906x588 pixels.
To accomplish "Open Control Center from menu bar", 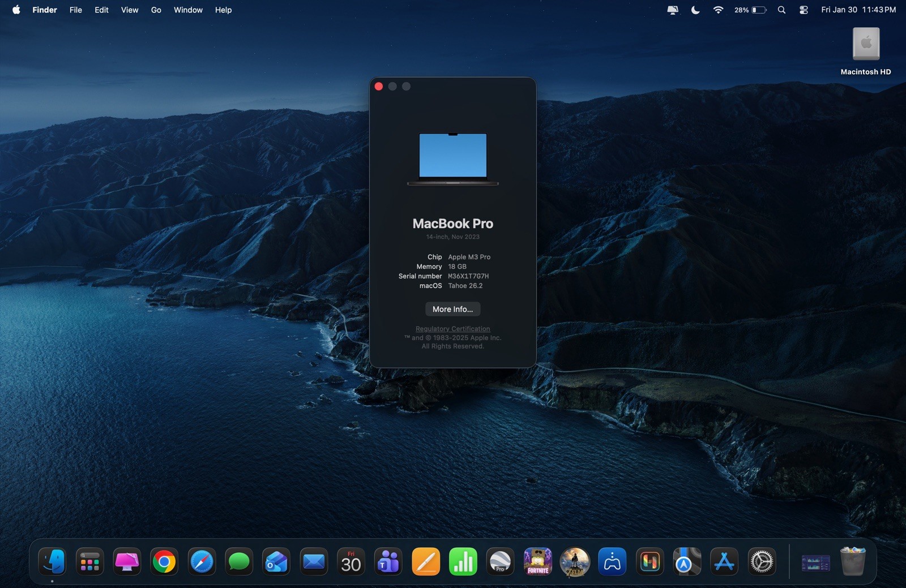I will click(804, 10).
